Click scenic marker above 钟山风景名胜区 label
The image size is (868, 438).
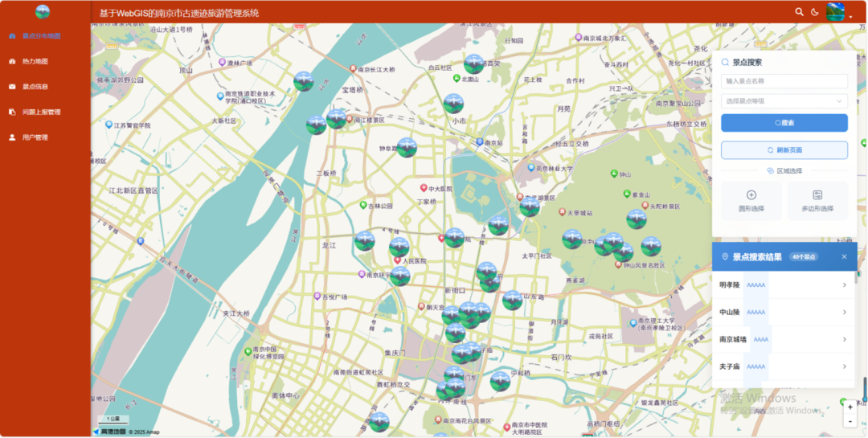tap(624, 252)
